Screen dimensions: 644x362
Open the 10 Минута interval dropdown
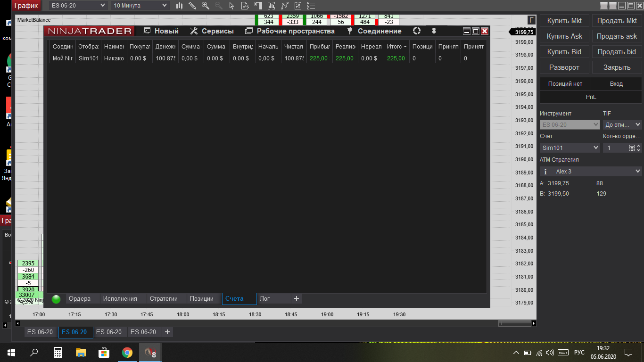point(140,6)
